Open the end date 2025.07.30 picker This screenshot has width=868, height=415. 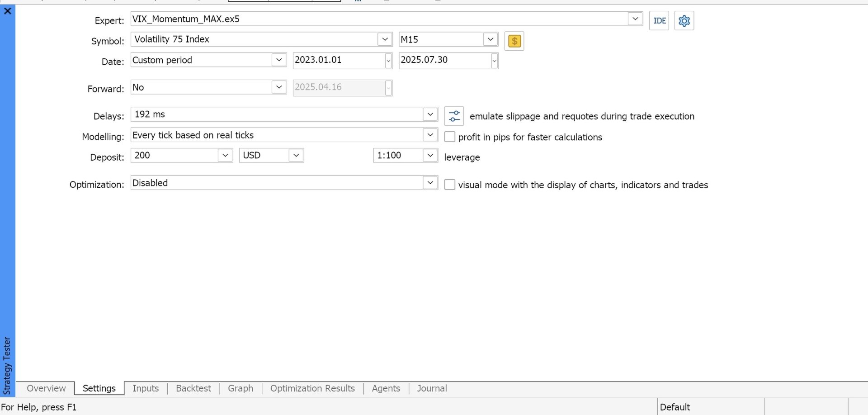(494, 61)
